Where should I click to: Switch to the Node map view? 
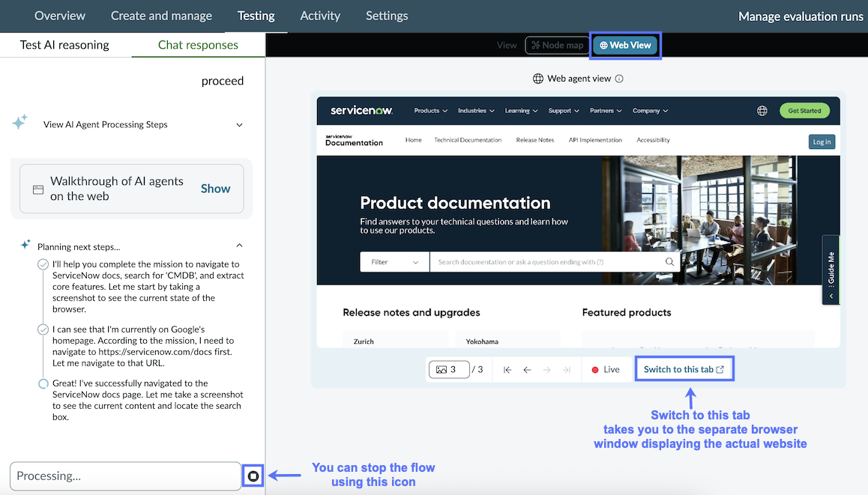pos(558,46)
